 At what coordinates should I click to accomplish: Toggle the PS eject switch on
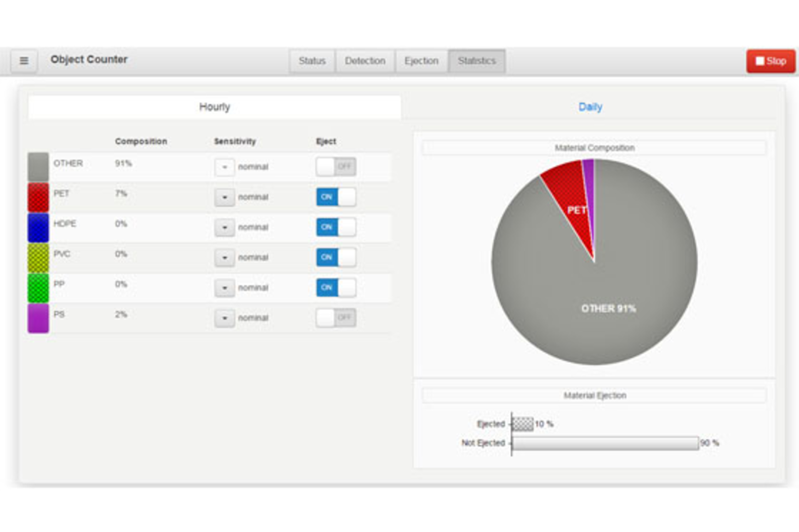pyautogui.click(x=336, y=318)
